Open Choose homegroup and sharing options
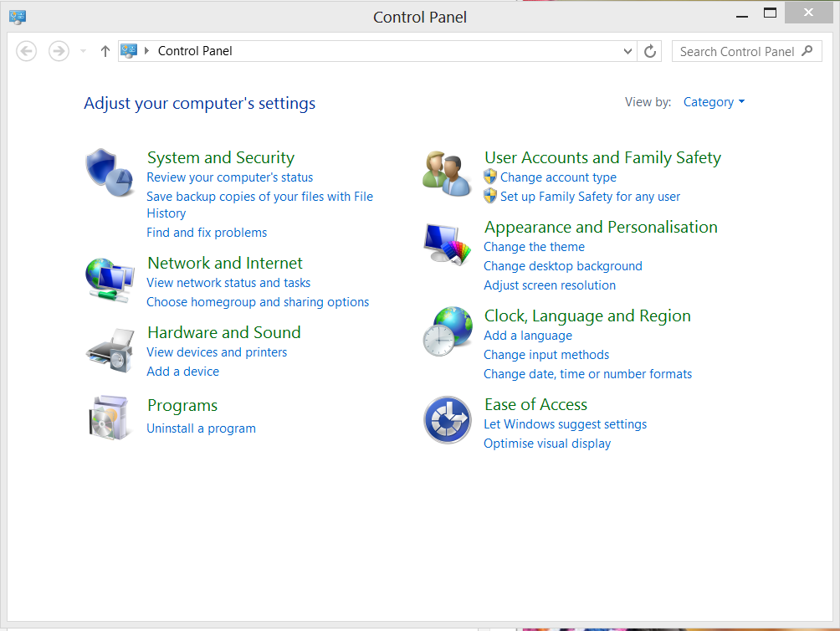 [258, 302]
